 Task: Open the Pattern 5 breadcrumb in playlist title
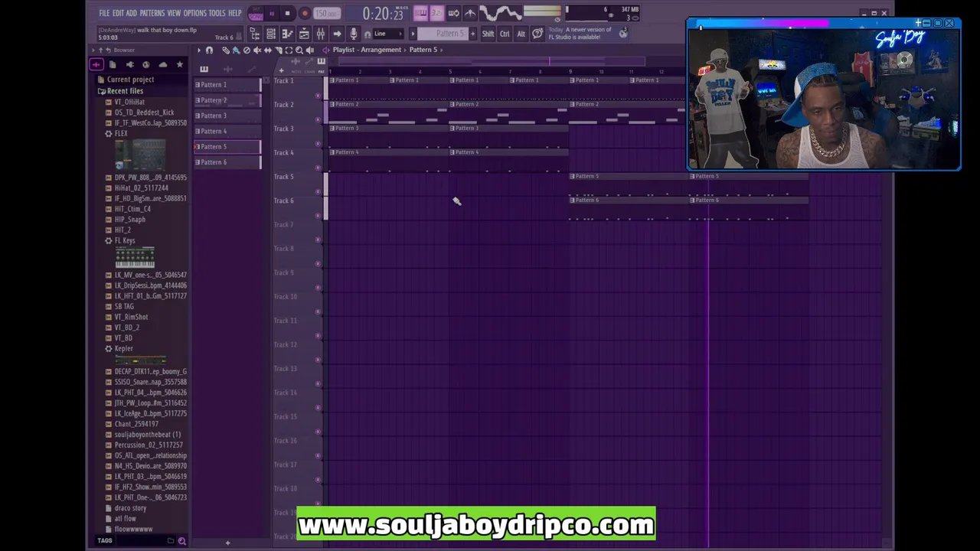(x=423, y=50)
